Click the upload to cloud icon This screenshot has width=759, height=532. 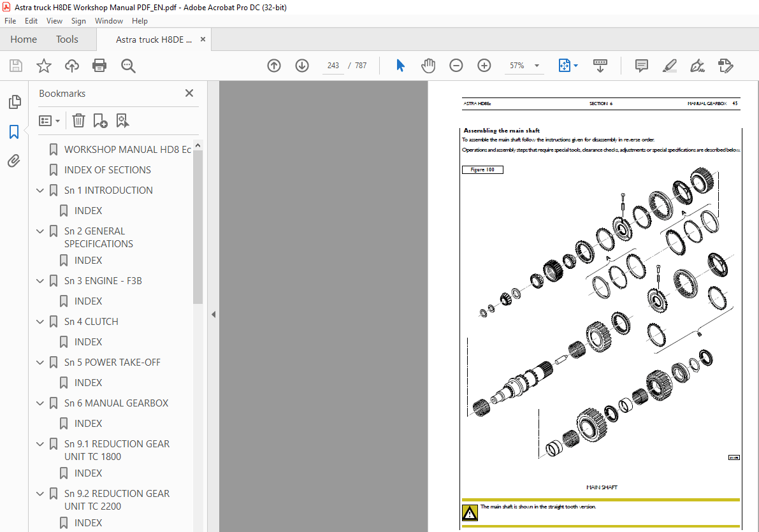click(x=72, y=66)
